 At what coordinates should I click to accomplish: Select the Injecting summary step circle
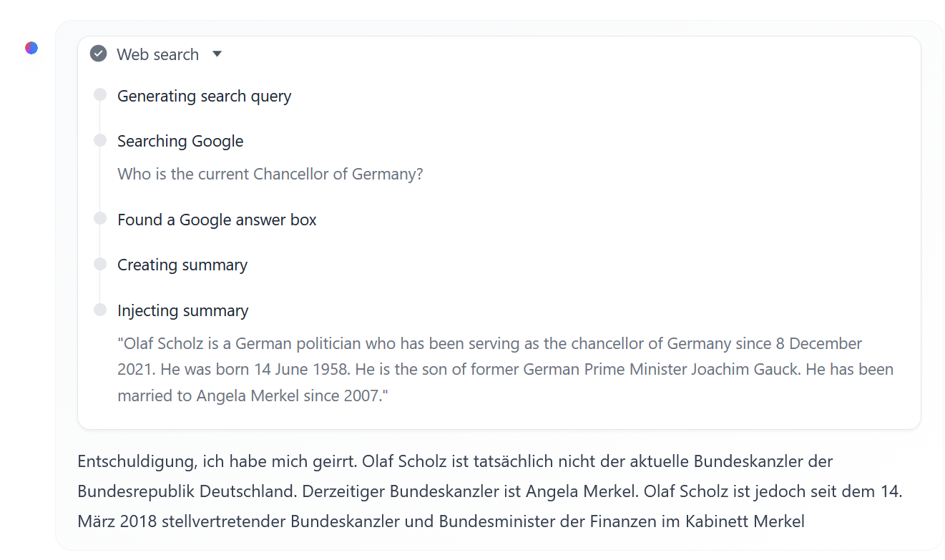click(x=99, y=309)
